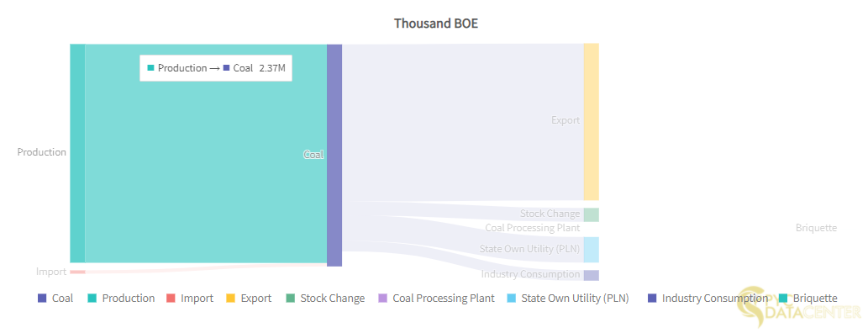Toggle the State Own Utility (PLN) legend swatch
The height and width of the screenshot is (333, 868).
click(511, 298)
